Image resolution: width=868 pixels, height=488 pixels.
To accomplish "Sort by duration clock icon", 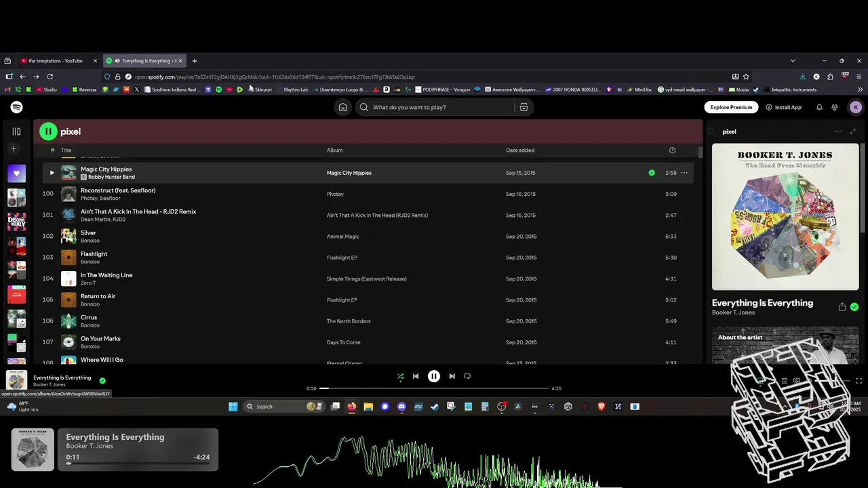I will click(672, 150).
